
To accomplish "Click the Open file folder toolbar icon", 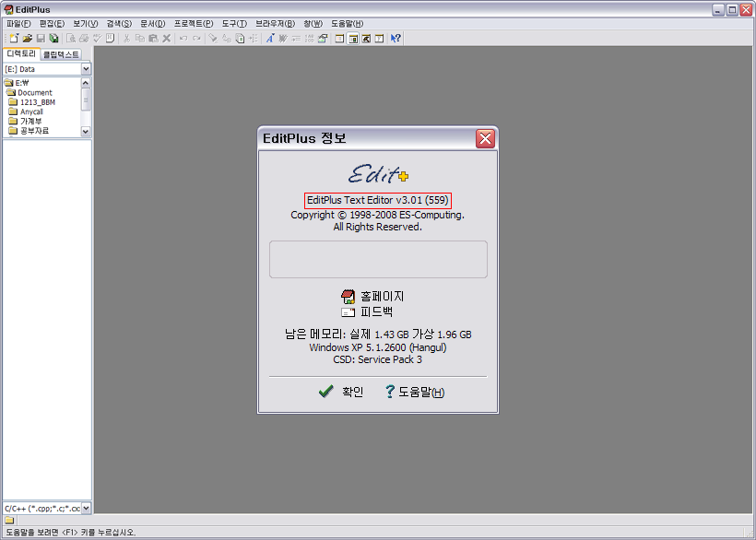I will [x=28, y=39].
